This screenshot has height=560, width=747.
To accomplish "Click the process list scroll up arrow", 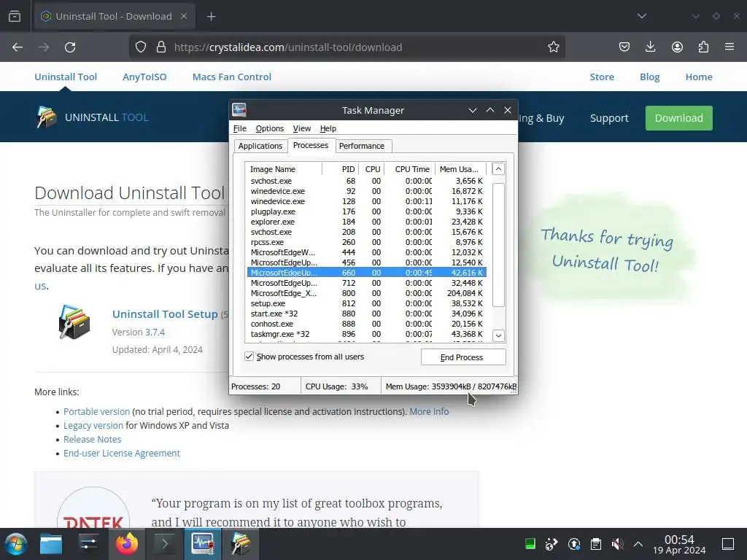I will coord(498,169).
